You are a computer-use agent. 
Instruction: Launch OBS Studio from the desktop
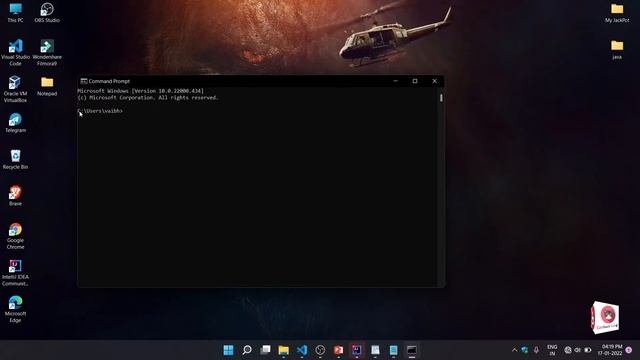click(47, 13)
